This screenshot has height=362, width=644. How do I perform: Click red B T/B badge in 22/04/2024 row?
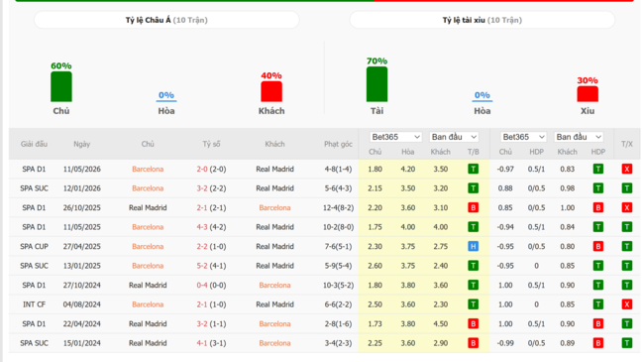474,323
